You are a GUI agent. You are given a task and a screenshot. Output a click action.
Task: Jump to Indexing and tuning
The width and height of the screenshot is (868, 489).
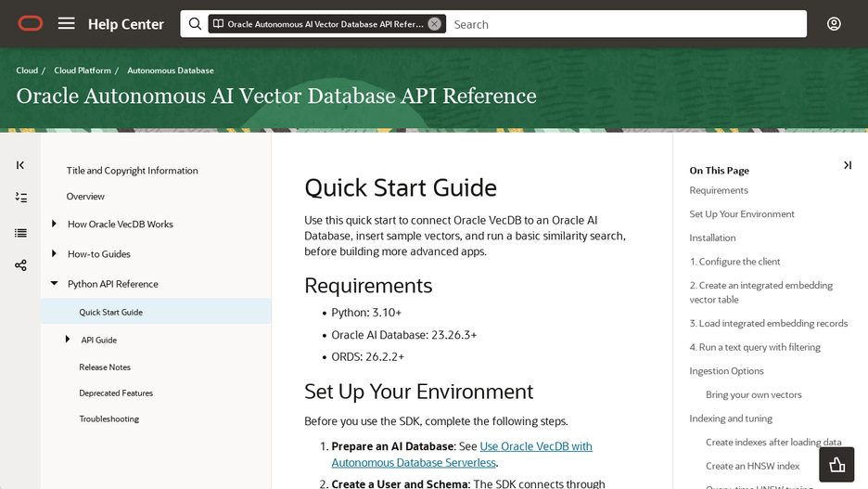point(731,418)
